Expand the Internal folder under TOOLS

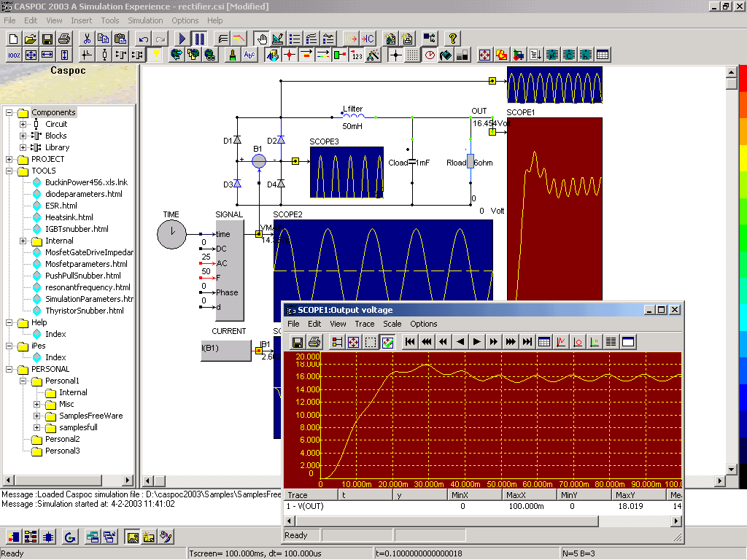pyautogui.click(x=23, y=241)
